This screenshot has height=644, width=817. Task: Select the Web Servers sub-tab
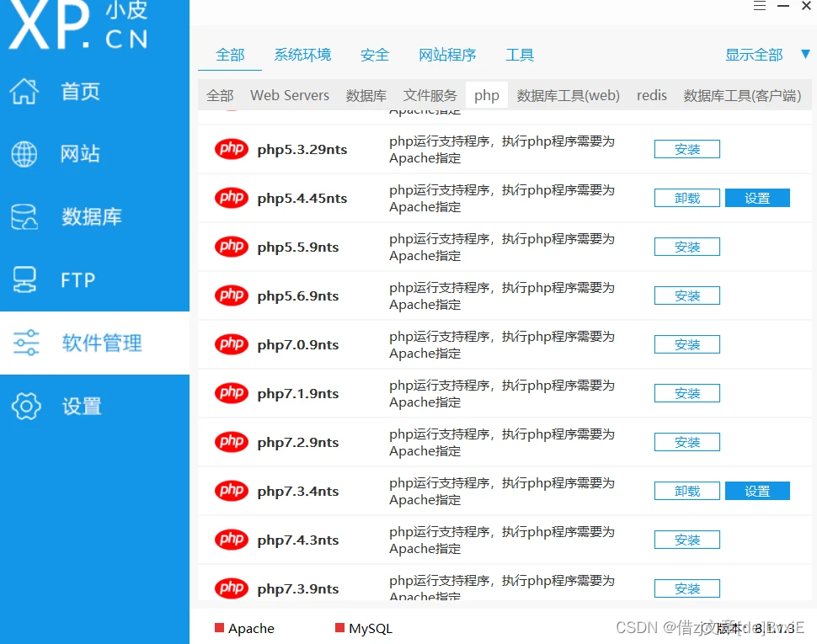(290, 95)
